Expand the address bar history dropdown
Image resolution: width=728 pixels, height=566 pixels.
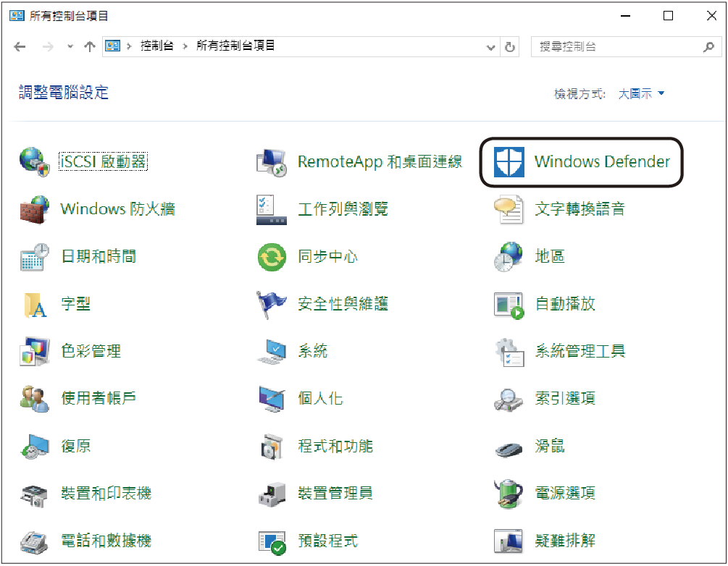pyautogui.click(x=490, y=47)
